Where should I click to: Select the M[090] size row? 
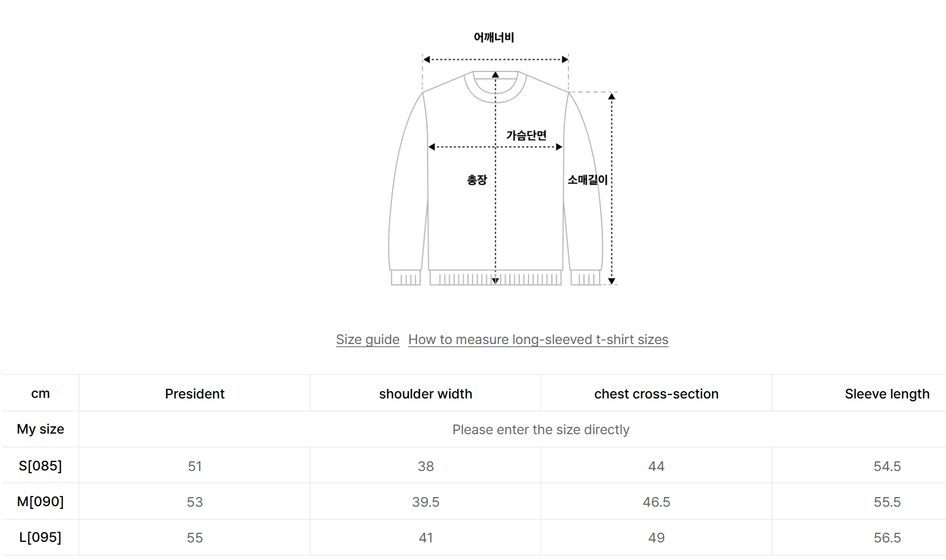click(40, 502)
